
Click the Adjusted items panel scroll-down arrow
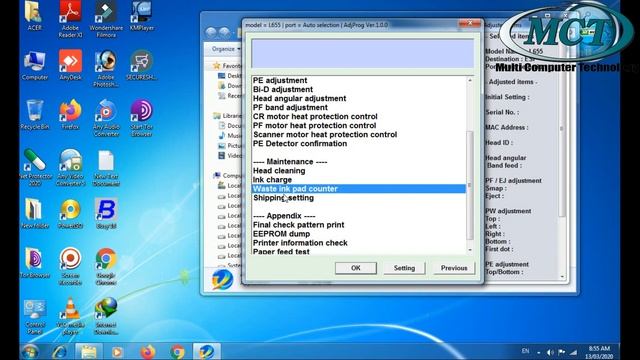562,277
